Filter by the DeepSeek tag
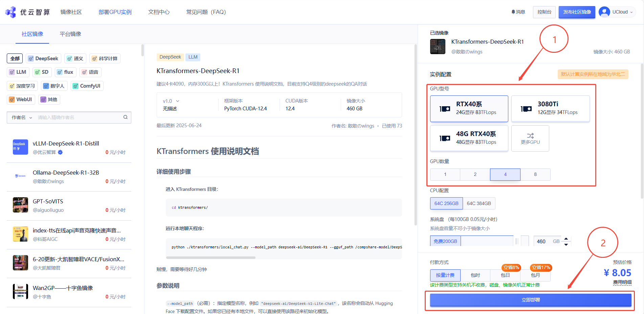644x314 pixels. [x=43, y=59]
